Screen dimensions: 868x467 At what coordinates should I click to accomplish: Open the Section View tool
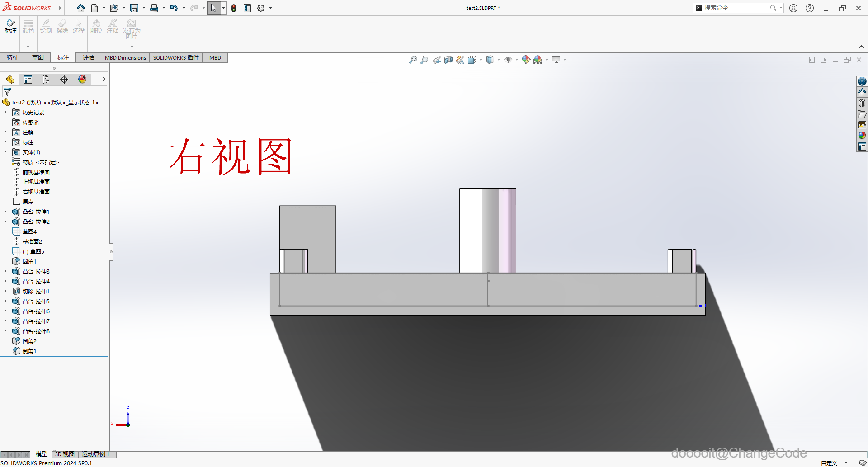448,59
